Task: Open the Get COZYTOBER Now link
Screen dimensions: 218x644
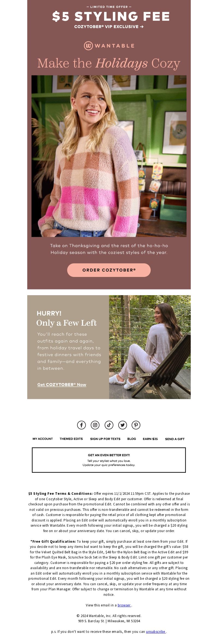Action: coord(62,384)
